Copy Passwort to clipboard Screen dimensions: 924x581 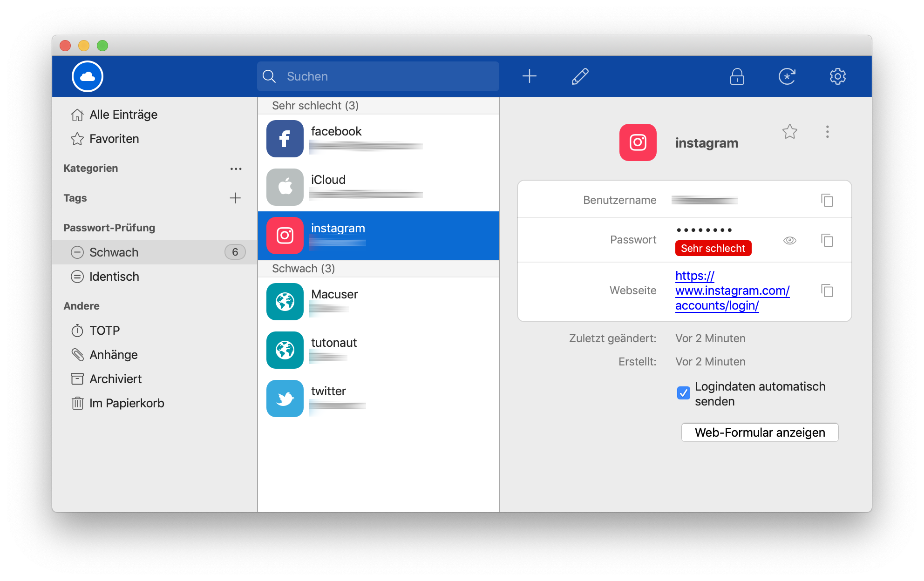(x=827, y=240)
